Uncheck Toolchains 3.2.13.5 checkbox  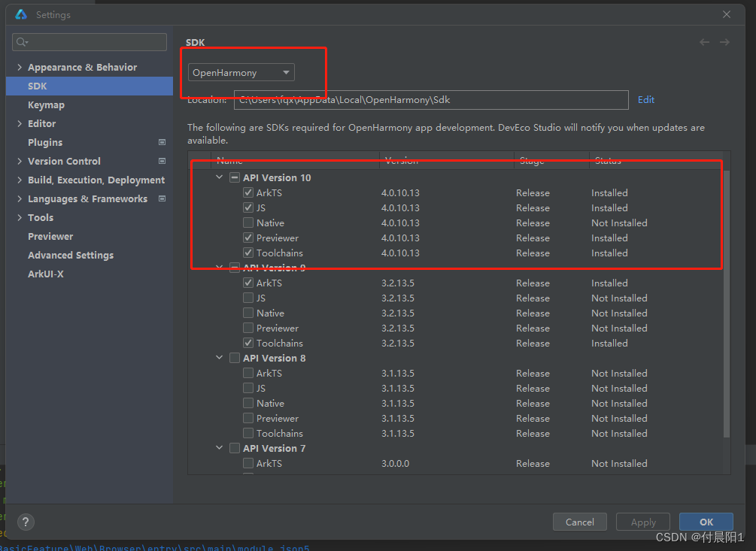pyautogui.click(x=247, y=343)
